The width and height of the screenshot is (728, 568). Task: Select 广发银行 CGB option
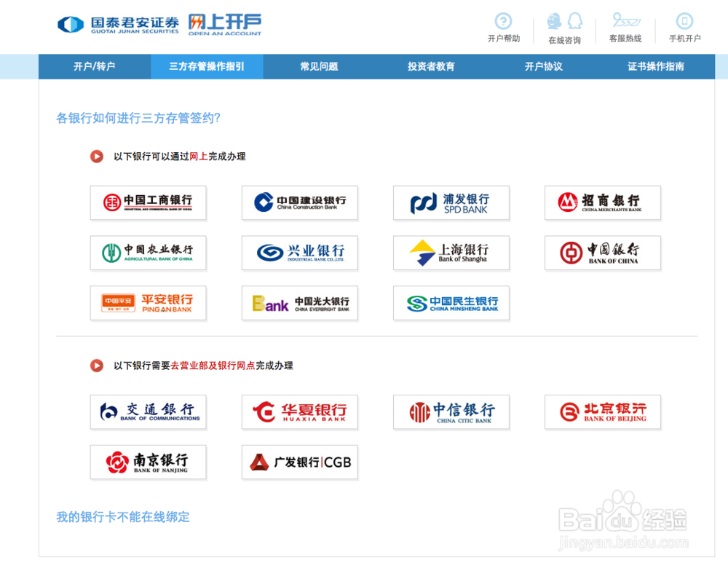click(299, 462)
